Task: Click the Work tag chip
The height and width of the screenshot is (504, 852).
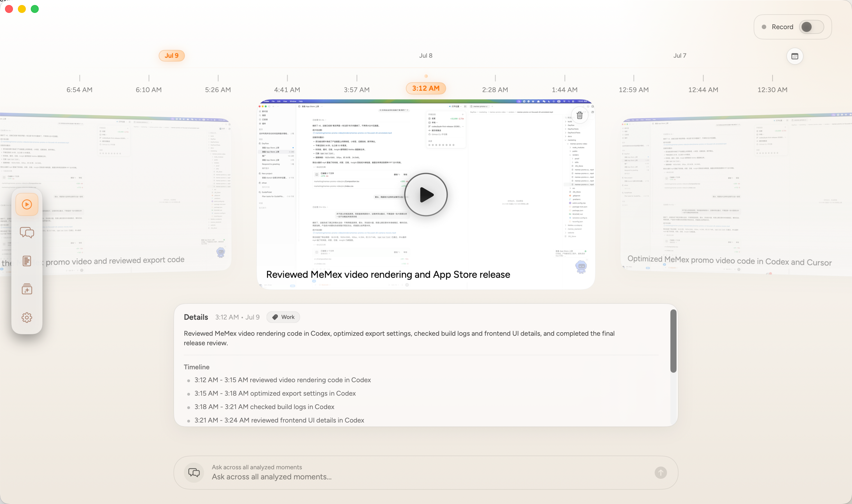Action: point(283,317)
